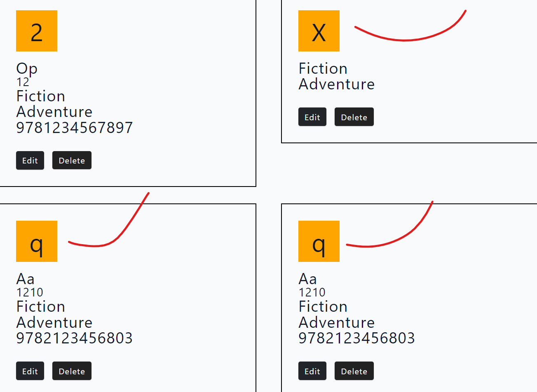Viewport: 537px width, 392px height.
Task: Delete the book card marked "X"
Action: pos(354,117)
